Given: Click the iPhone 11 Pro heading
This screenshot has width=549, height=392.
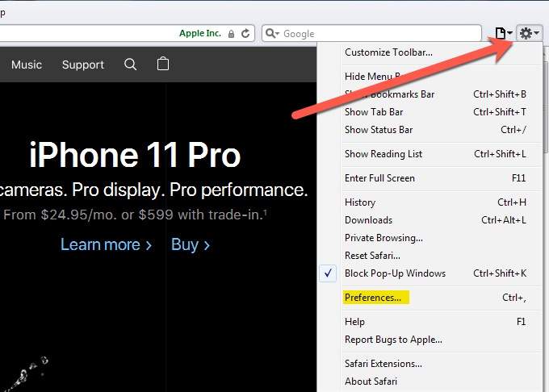Looking at the screenshot, I should (x=135, y=155).
